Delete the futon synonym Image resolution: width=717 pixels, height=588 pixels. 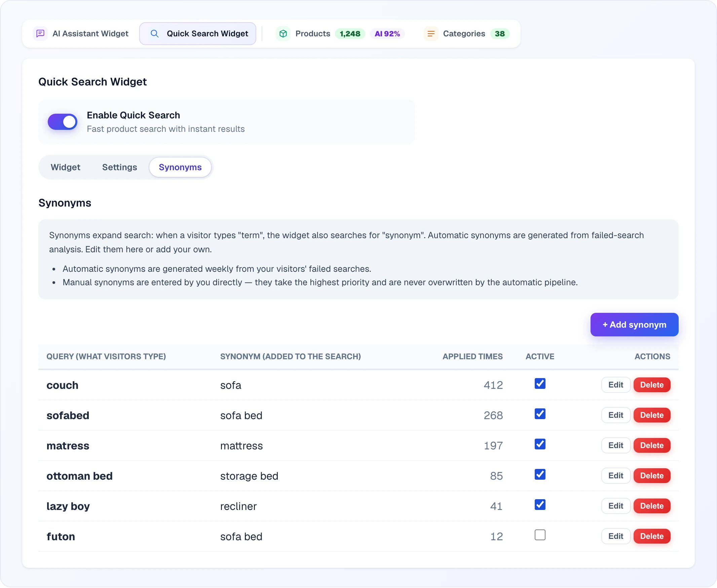tap(652, 537)
